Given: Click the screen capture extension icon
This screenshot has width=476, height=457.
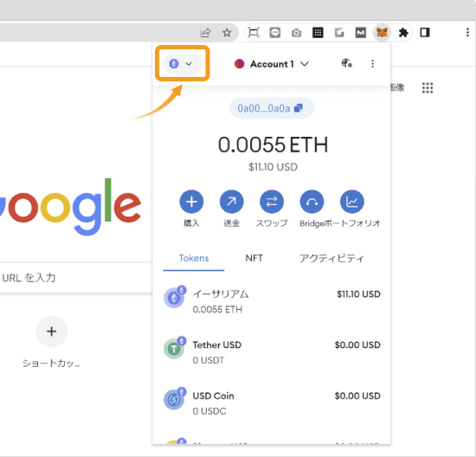Looking at the screenshot, I should (254, 32).
